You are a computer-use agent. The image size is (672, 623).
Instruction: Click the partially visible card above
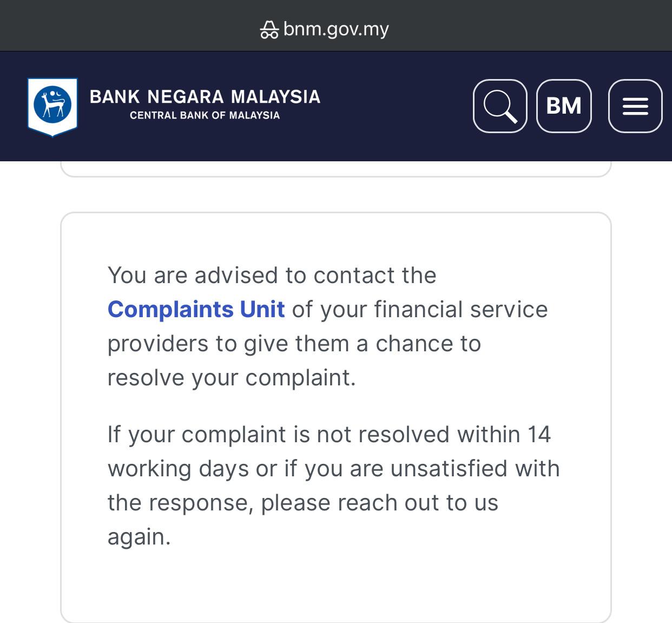336,169
